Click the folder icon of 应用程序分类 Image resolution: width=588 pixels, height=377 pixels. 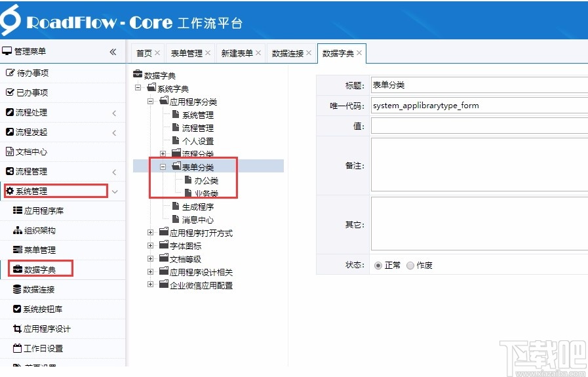(x=165, y=100)
